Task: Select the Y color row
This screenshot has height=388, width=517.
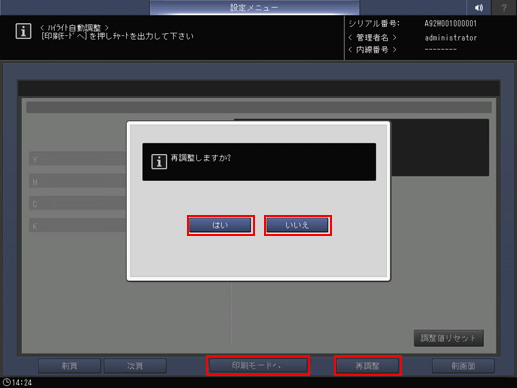Action: point(78,159)
